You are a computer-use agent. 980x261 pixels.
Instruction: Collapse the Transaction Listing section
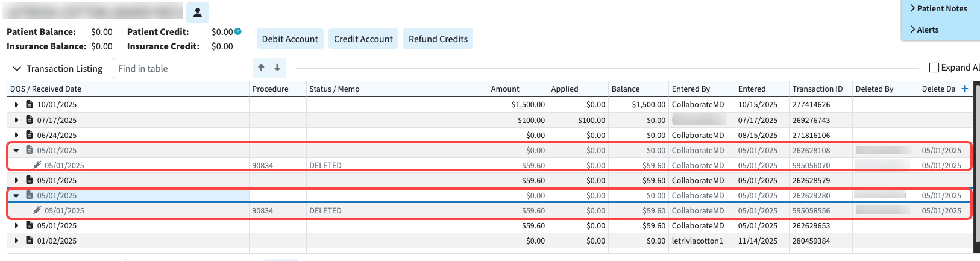pyautogui.click(x=17, y=69)
